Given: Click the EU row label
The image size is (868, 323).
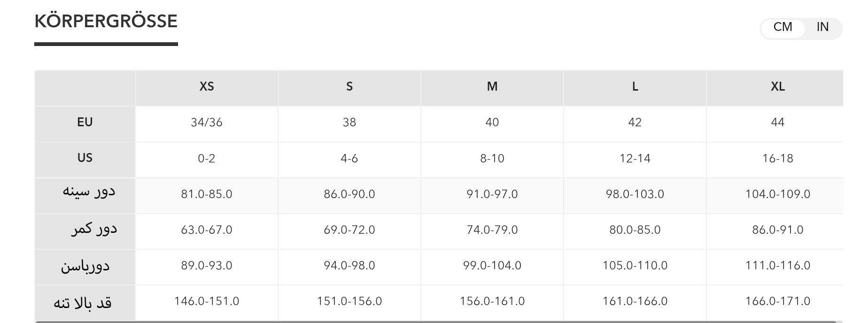Looking at the screenshot, I should coord(85,123).
